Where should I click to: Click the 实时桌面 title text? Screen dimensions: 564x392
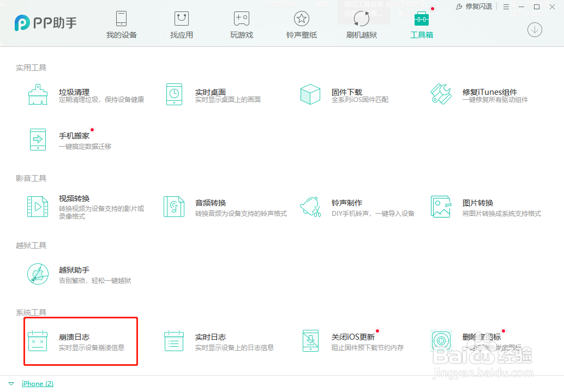click(211, 92)
